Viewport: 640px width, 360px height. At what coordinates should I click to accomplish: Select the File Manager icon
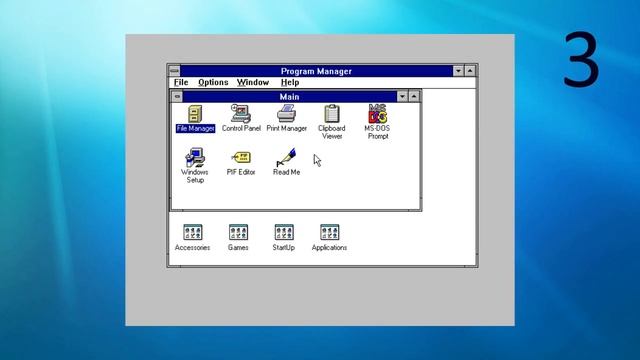(x=195, y=114)
